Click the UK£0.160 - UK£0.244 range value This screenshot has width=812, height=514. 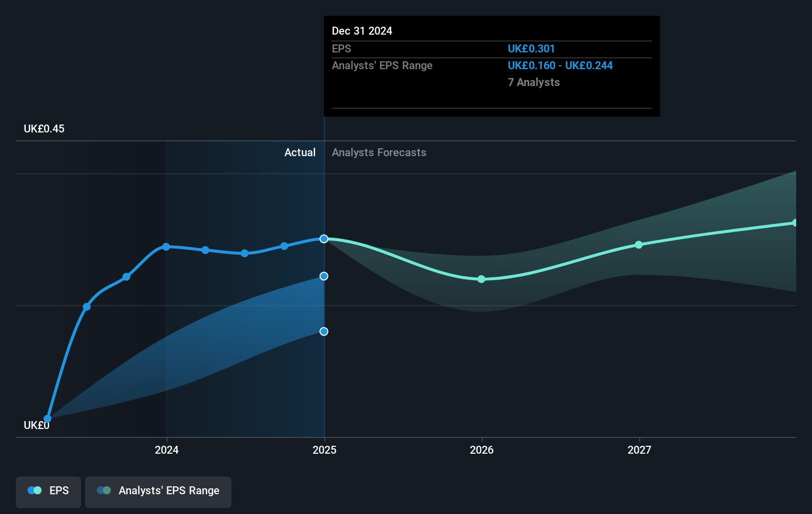click(x=560, y=66)
